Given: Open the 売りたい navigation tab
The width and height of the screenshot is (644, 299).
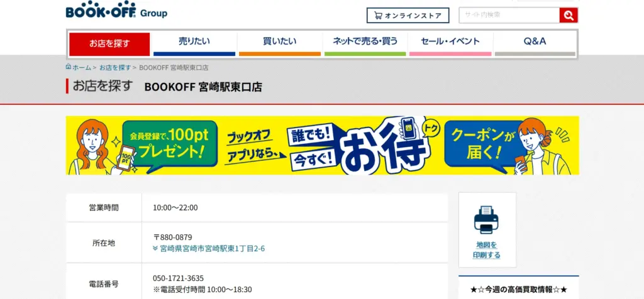Looking at the screenshot, I should pos(194,42).
